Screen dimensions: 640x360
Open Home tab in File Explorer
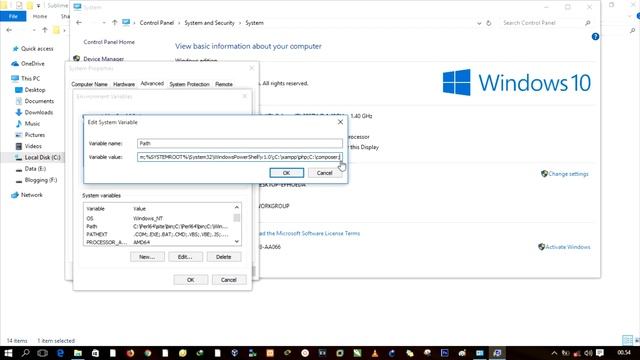click(x=40, y=16)
